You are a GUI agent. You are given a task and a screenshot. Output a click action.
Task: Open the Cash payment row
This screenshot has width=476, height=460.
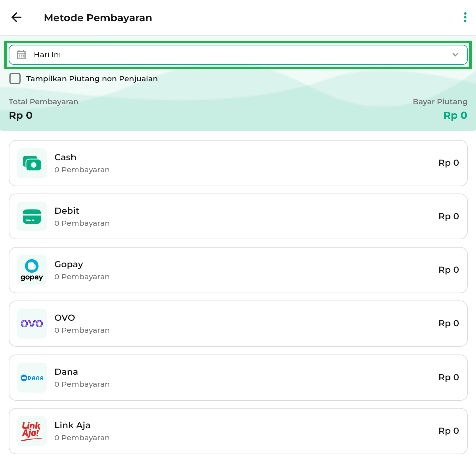(x=238, y=163)
